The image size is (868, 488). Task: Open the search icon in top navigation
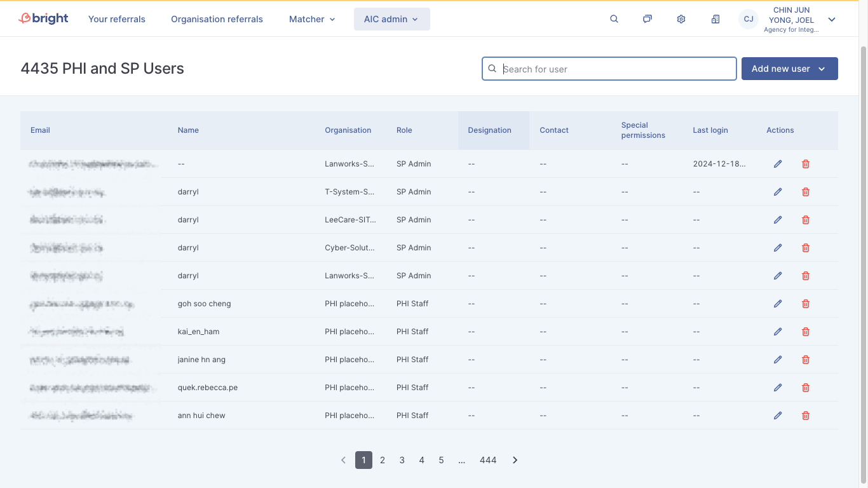(x=614, y=19)
